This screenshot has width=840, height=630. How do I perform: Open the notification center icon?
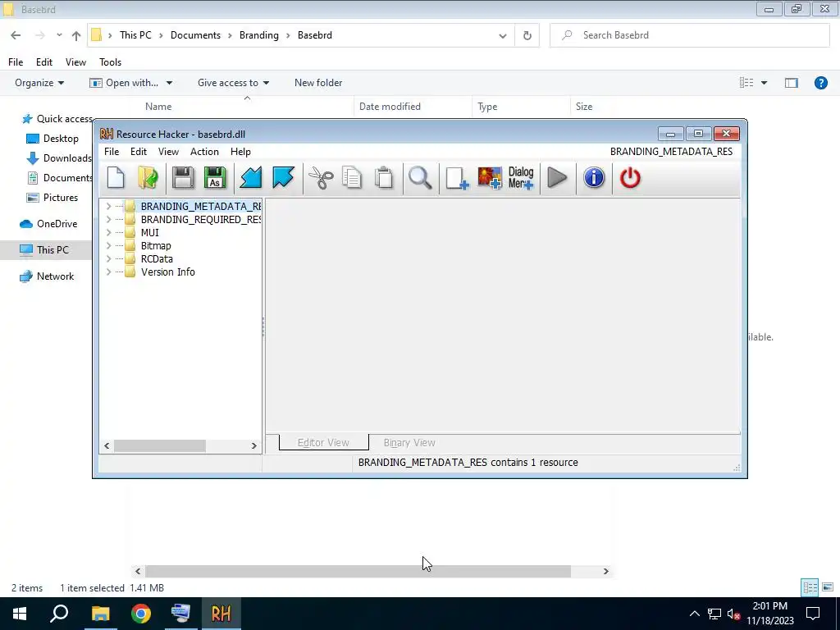click(x=813, y=614)
